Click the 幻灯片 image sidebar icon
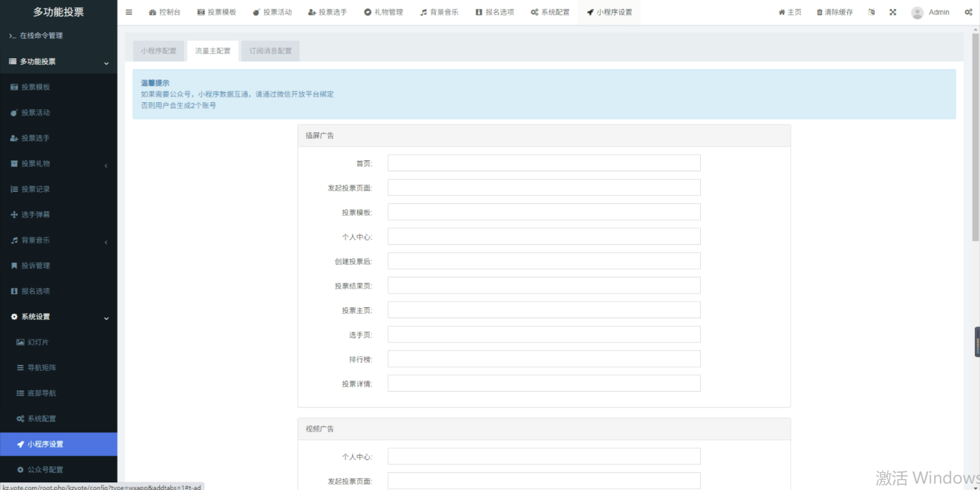 [20, 342]
